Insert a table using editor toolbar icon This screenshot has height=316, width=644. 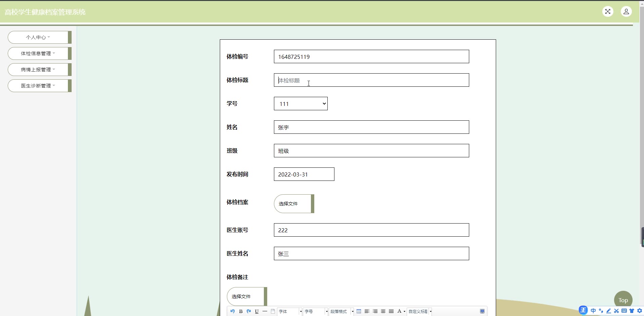359,311
